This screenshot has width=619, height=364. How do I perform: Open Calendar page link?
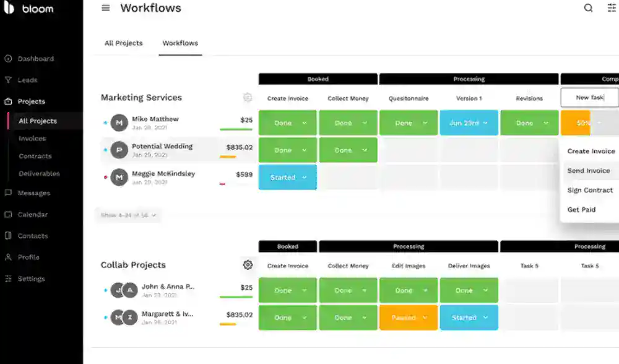[33, 214]
